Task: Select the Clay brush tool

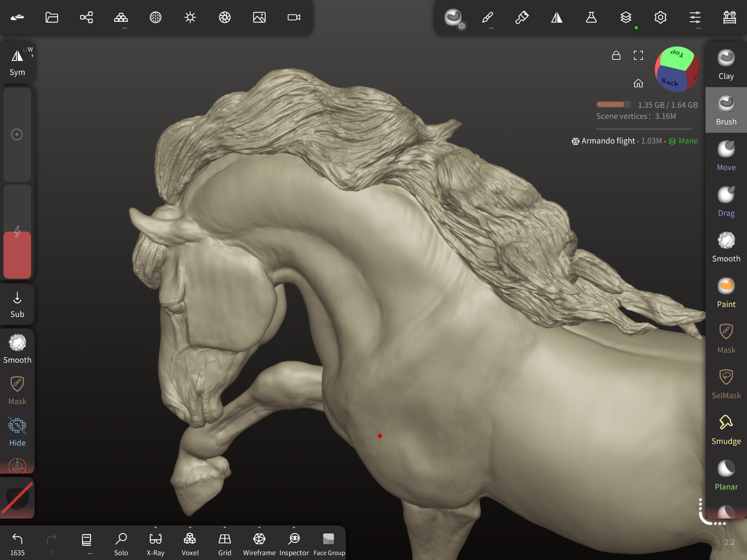Action: coord(726,65)
